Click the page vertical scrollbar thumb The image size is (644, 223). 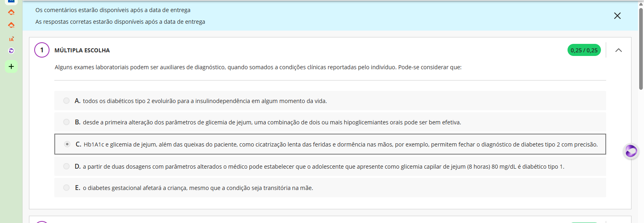(x=641, y=48)
